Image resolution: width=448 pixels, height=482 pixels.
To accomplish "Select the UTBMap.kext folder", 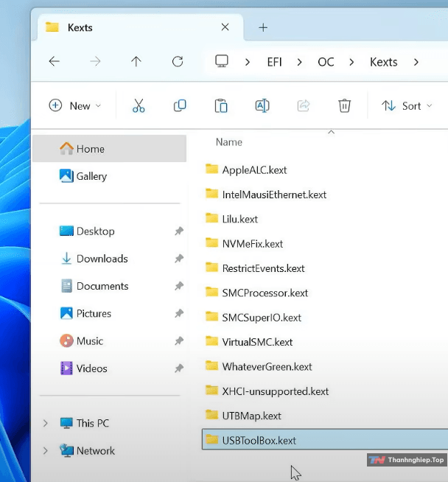I will 243,416.
